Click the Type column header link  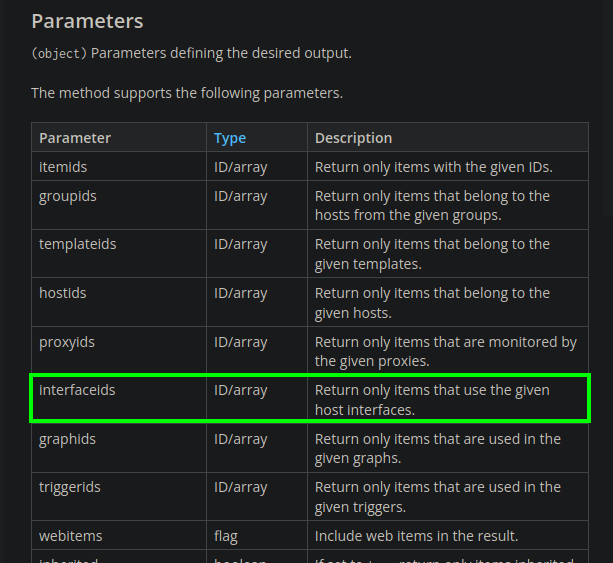click(230, 138)
